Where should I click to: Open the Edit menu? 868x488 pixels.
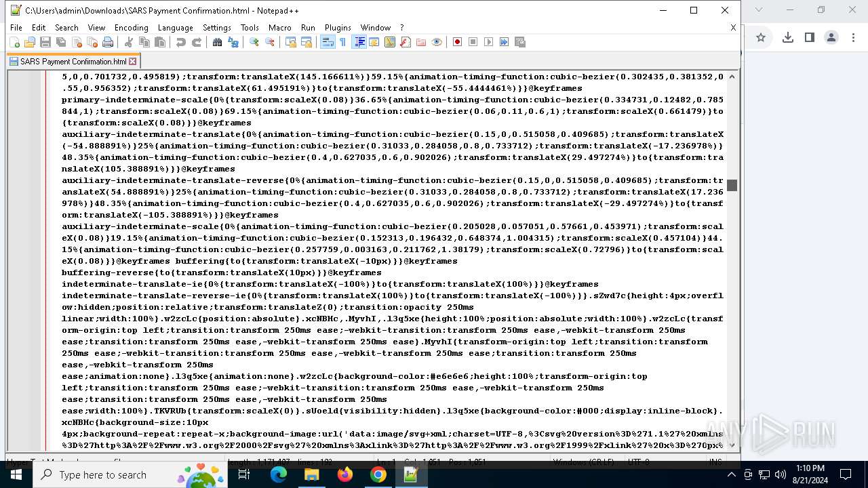coord(39,28)
